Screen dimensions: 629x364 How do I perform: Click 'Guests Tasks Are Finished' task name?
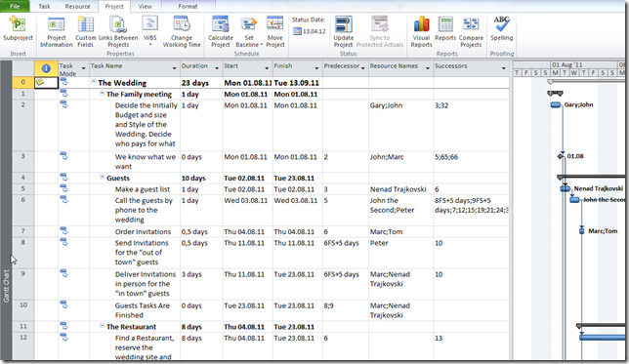(142, 310)
